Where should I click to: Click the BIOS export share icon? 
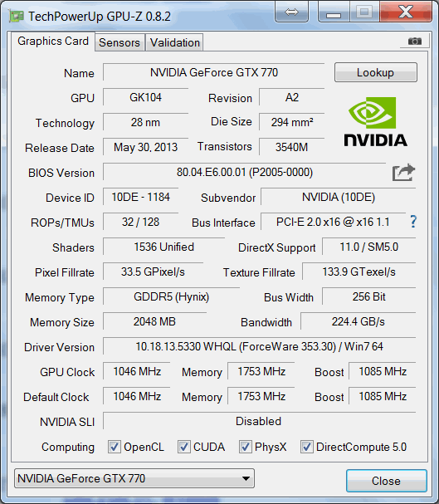tap(403, 173)
